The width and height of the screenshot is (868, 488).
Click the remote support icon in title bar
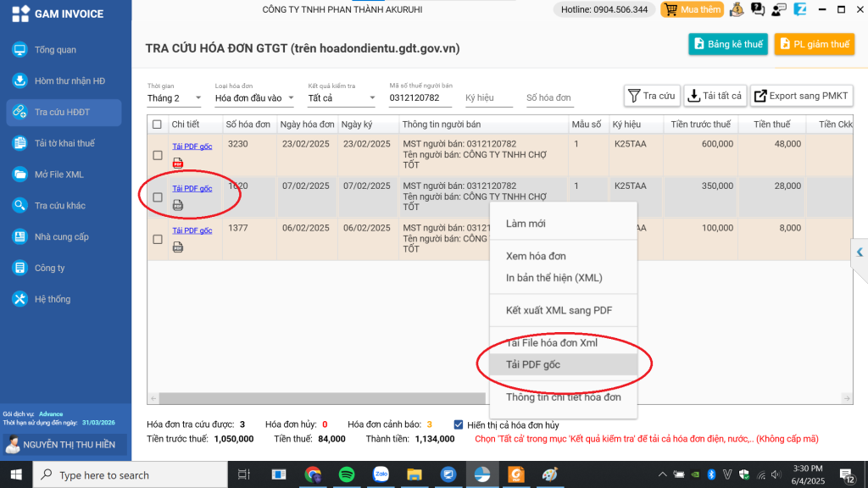779,9
